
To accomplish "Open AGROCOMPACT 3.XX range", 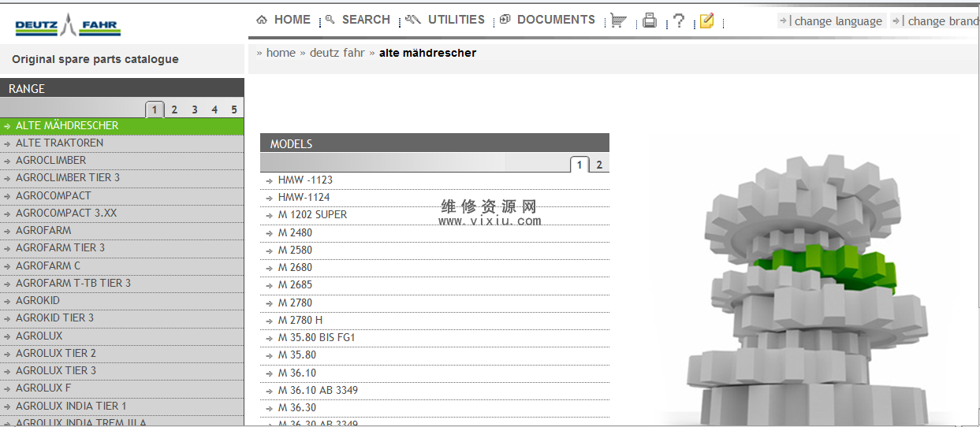I will [x=122, y=213].
